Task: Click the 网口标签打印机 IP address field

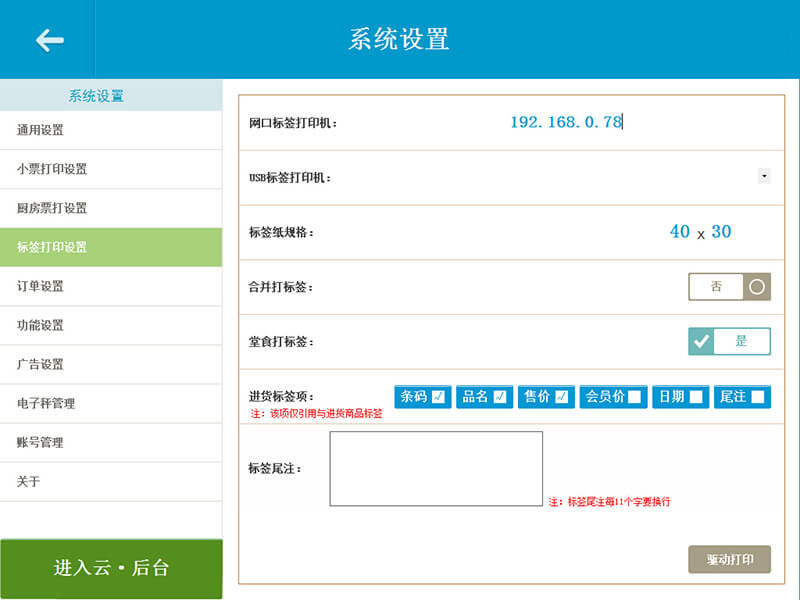Action: click(566, 122)
